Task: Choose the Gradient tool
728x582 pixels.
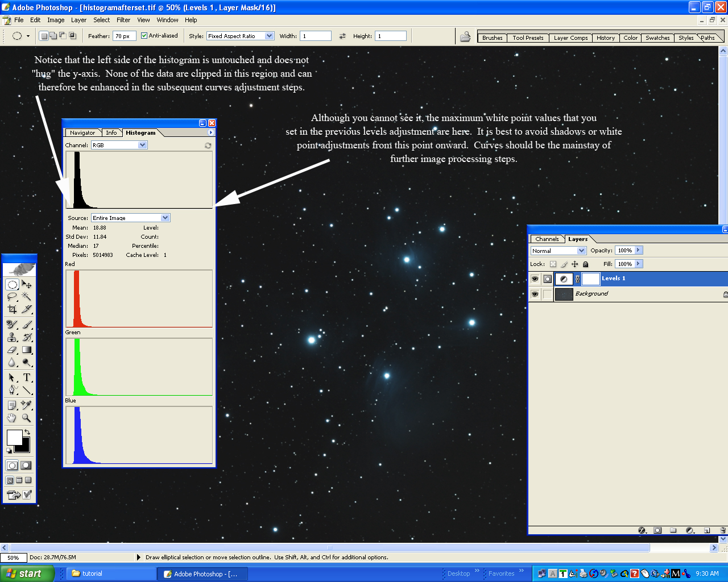Action: point(27,350)
